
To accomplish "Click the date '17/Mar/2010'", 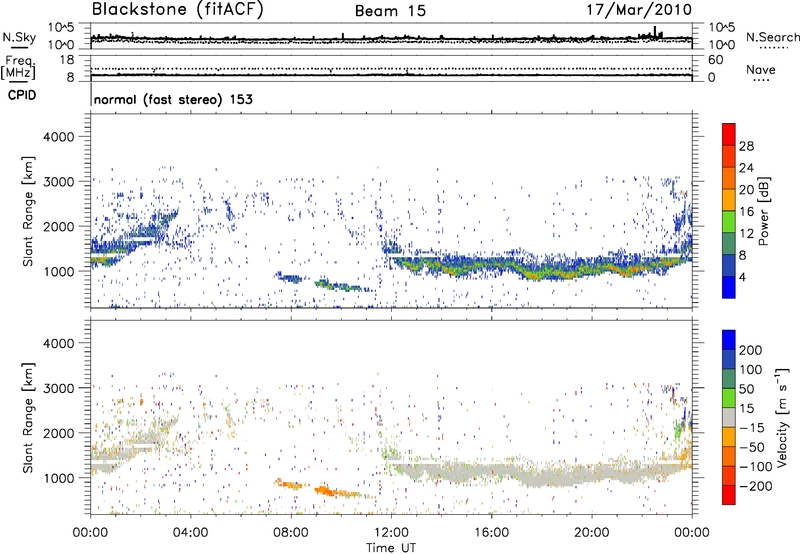I will point(639,10).
